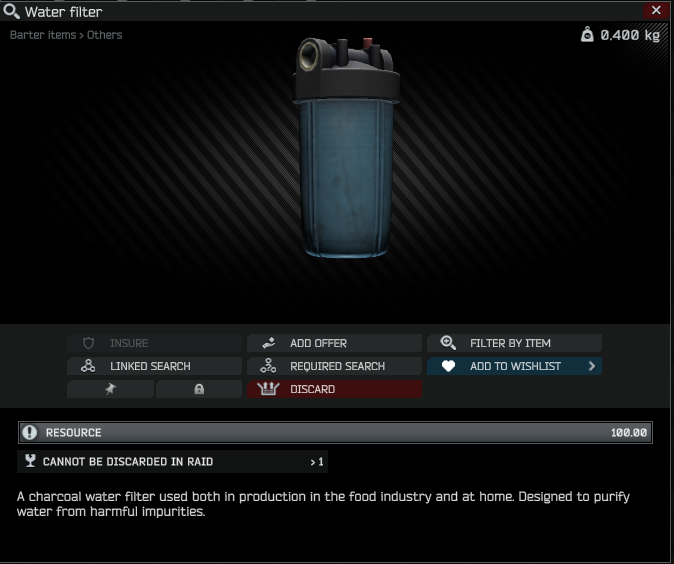Click the shield icon on Insure
The height and width of the screenshot is (564, 674).
coord(89,343)
